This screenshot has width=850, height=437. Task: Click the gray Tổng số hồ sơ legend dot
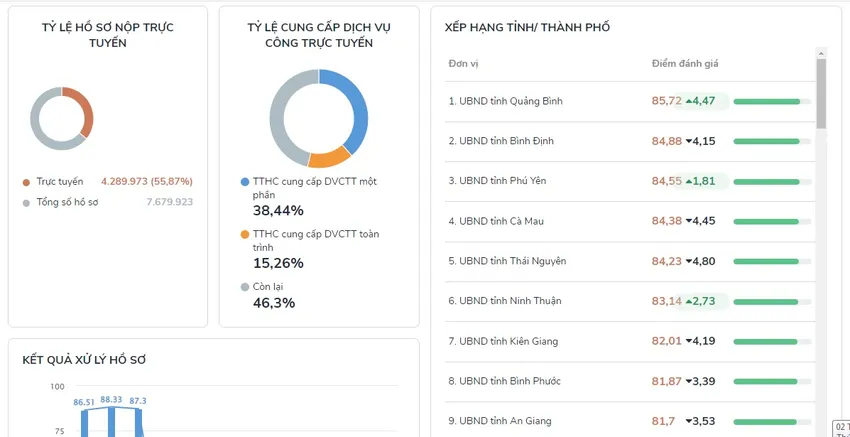pos(26,202)
